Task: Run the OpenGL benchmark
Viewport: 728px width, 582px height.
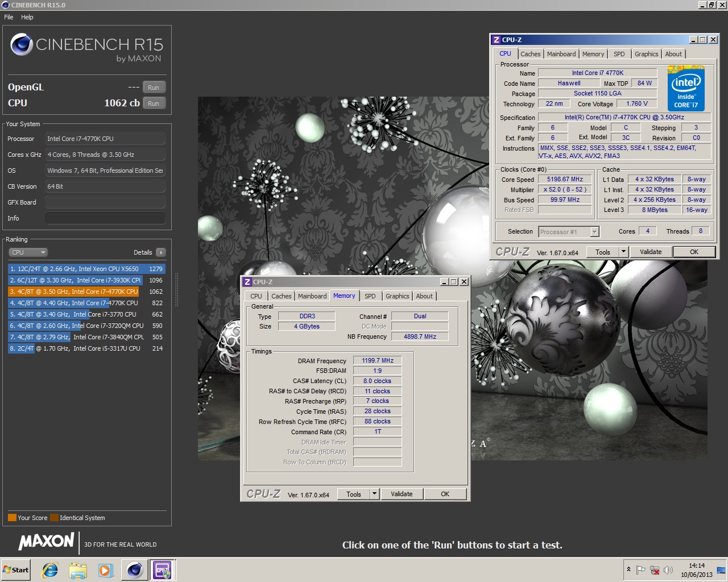Action: pos(154,88)
